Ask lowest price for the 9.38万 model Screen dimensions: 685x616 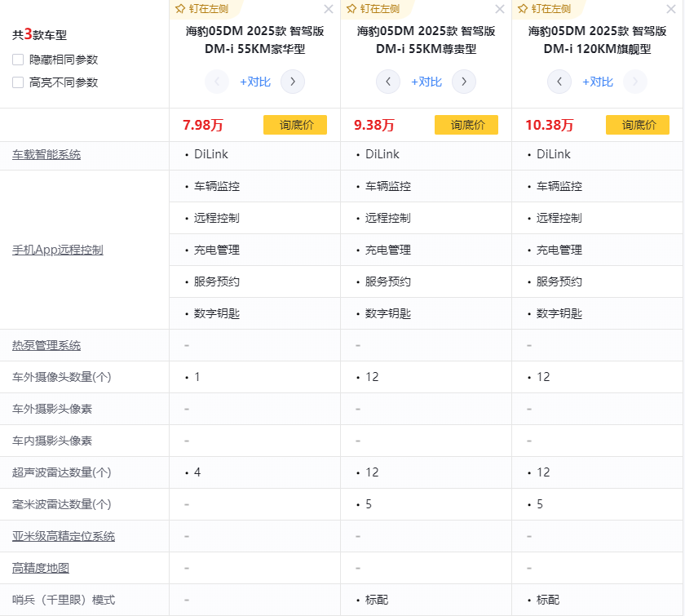(466, 125)
